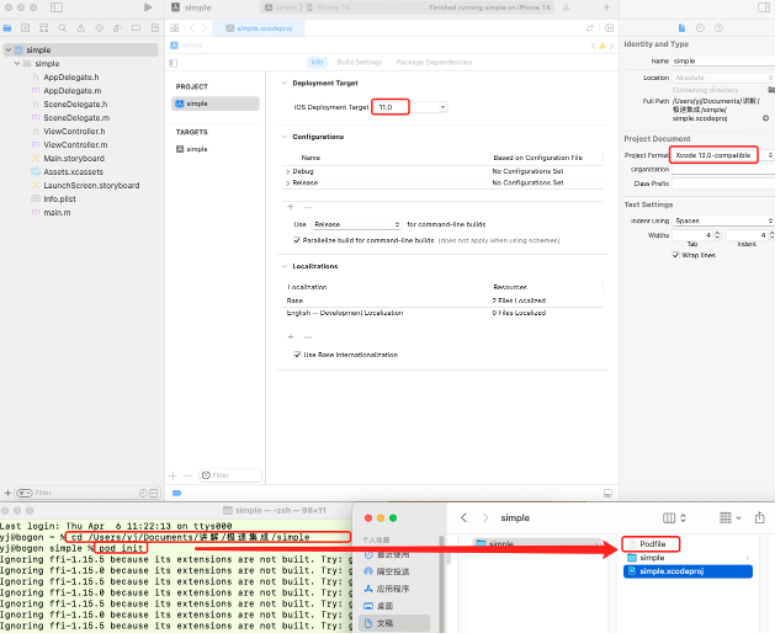
Task: Select the simple.xcodeproj editor tab
Action: (x=259, y=28)
